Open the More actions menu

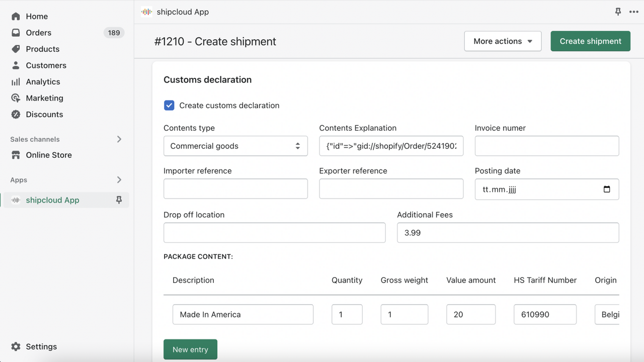[x=503, y=41]
